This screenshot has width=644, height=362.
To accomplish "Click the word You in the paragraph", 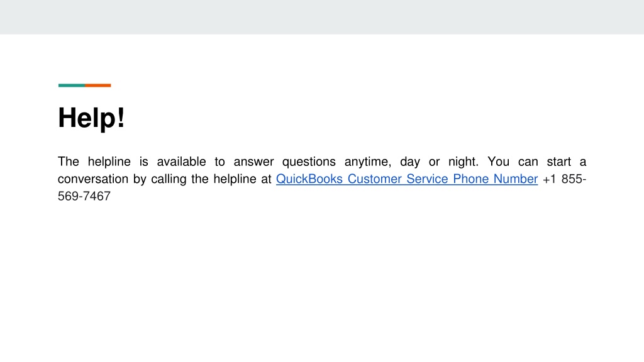I will [x=498, y=162].
